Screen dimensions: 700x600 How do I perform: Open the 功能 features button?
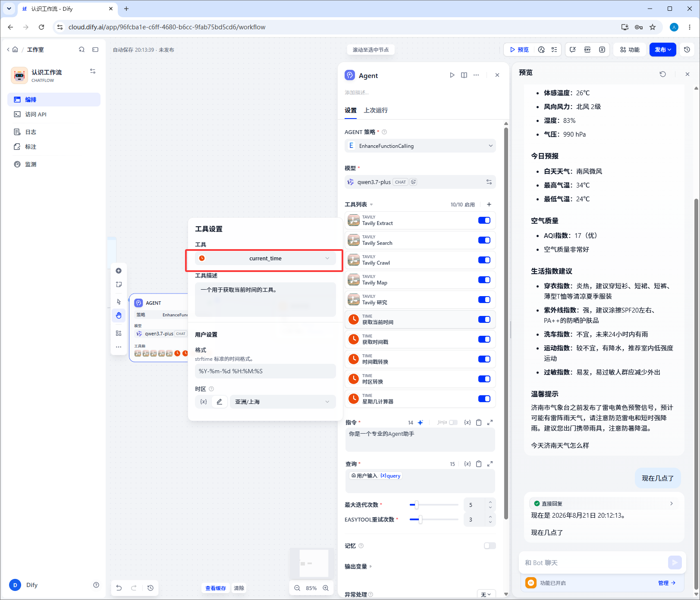pos(630,50)
